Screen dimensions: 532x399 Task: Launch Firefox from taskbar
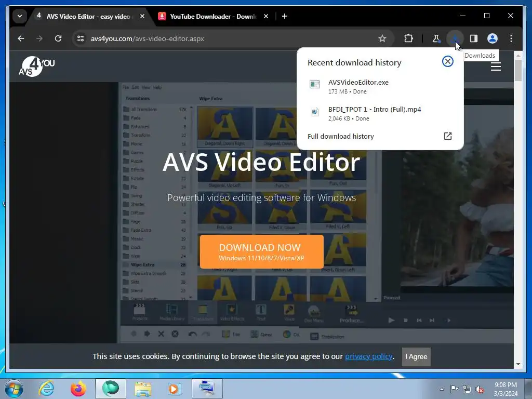tap(78, 389)
